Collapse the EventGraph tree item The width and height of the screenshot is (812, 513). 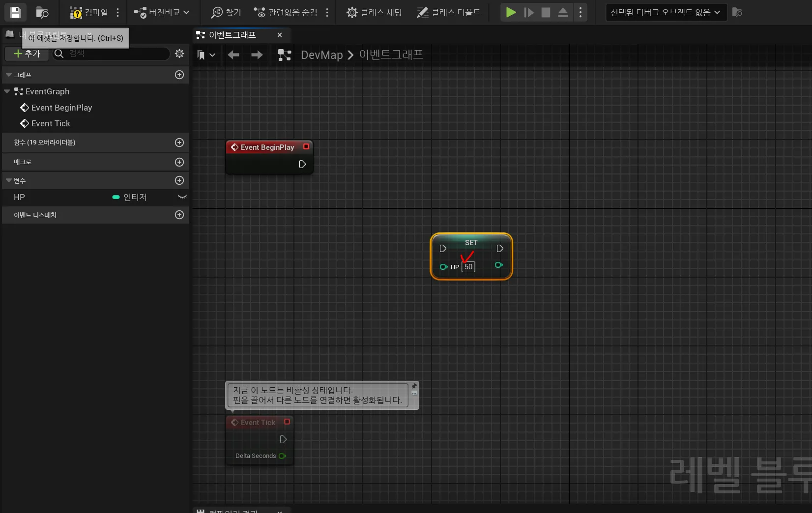(7, 91)
